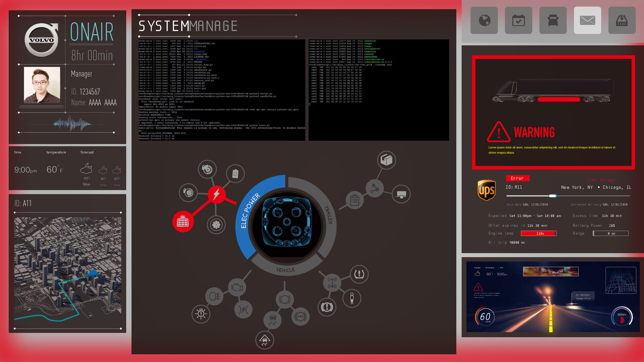The image size is (644, 362).
Task: Select the ABS brake icon
Action: 300,317
